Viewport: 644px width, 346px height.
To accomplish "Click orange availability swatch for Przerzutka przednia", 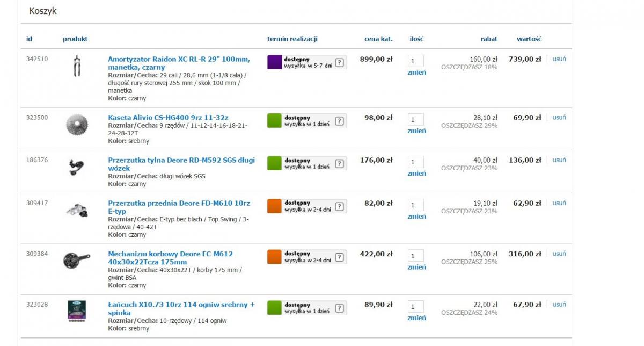I will point(275,206).
